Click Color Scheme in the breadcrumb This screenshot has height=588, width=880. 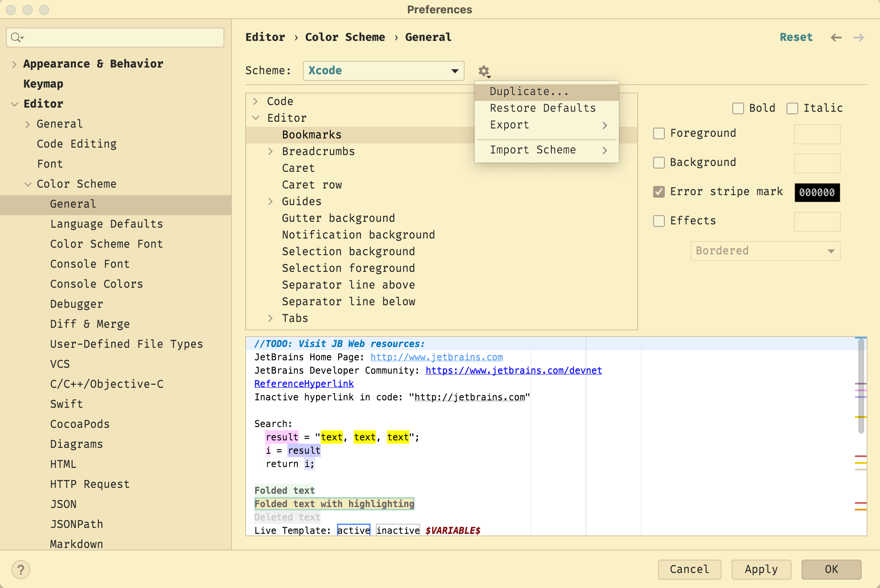coord(345,38)
